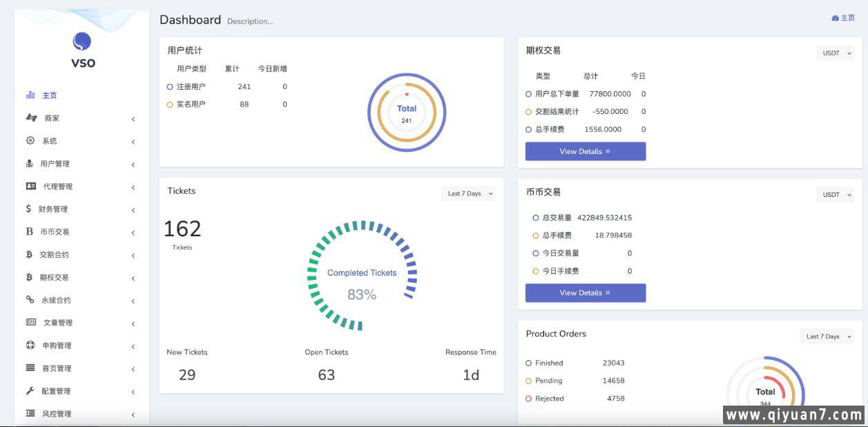Image resolution: width=868 pixels, height=427 pixels.
Task: Click the 总交易量 legend circle marker
Action: [536, 218]
